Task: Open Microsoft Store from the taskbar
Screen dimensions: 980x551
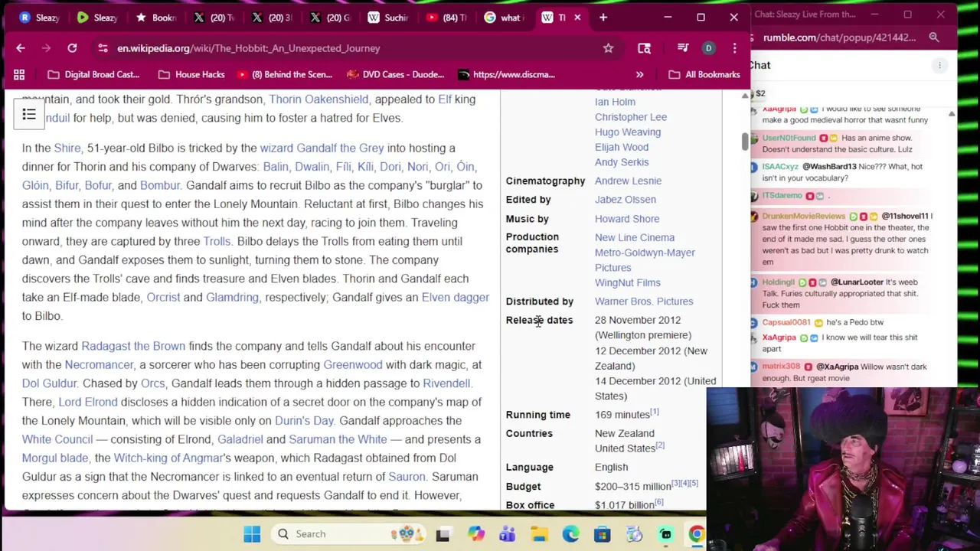Action: (x=603, y=534)
